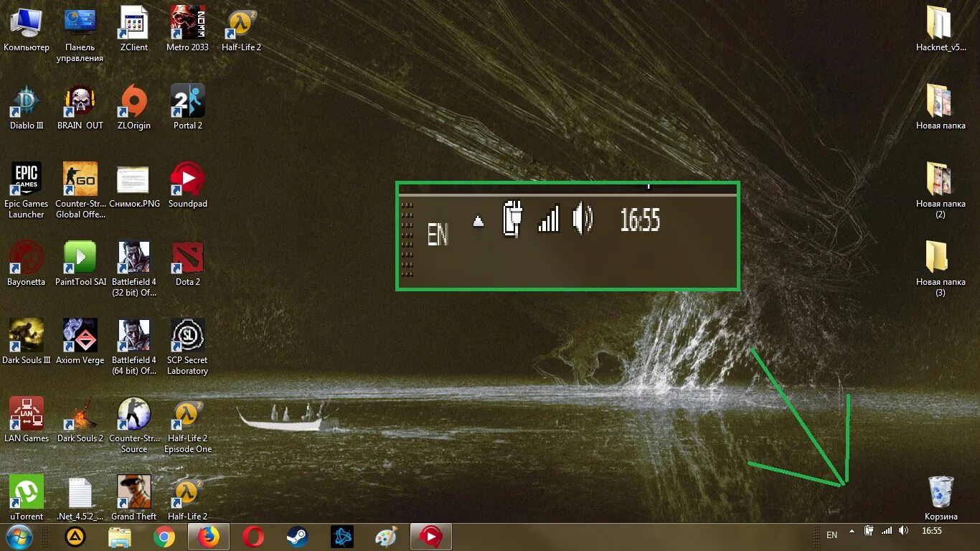
Task: Select Half-Life 2 Episode One shortcut
Action: 187,425
